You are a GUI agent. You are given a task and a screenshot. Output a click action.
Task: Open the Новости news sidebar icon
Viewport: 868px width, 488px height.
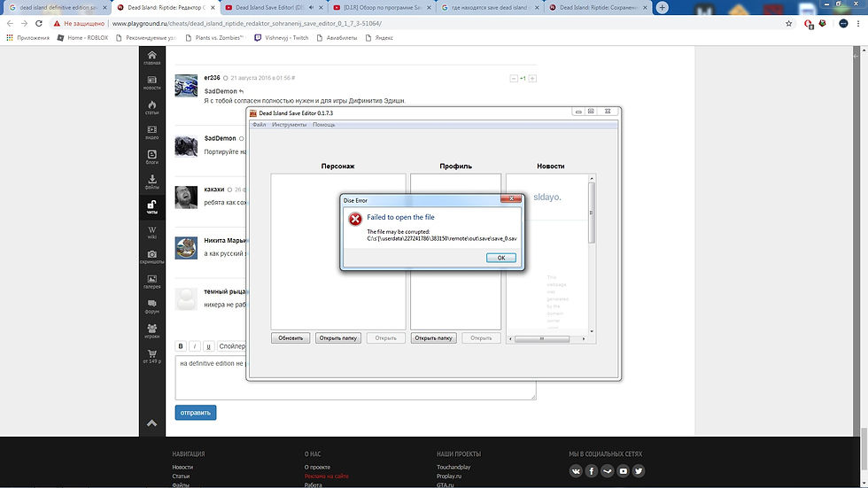151,82
